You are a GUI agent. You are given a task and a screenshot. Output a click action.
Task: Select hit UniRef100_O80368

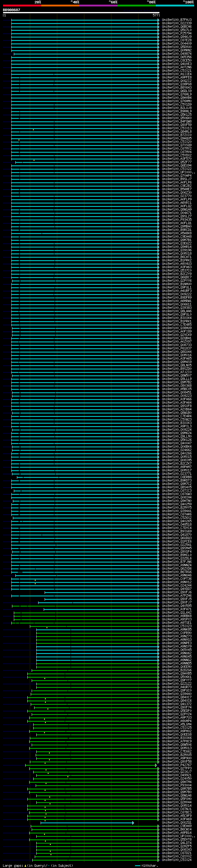coord(176,386)
